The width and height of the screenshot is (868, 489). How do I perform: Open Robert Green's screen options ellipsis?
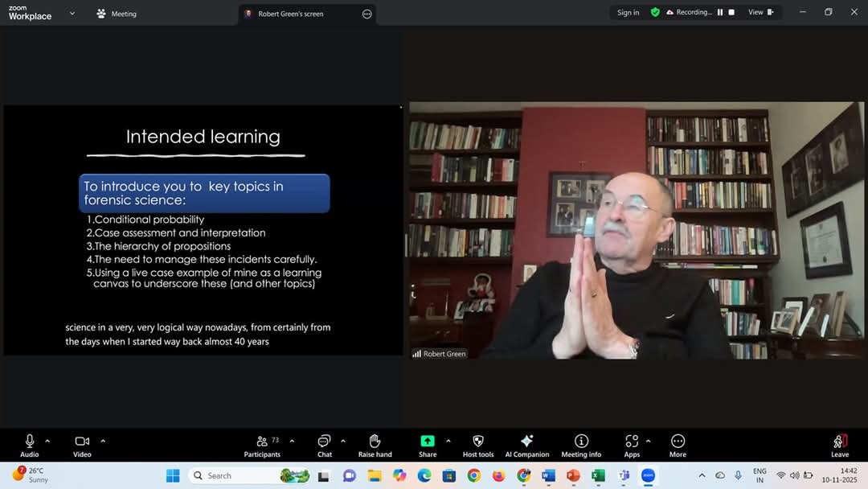(x=367, y=14)
